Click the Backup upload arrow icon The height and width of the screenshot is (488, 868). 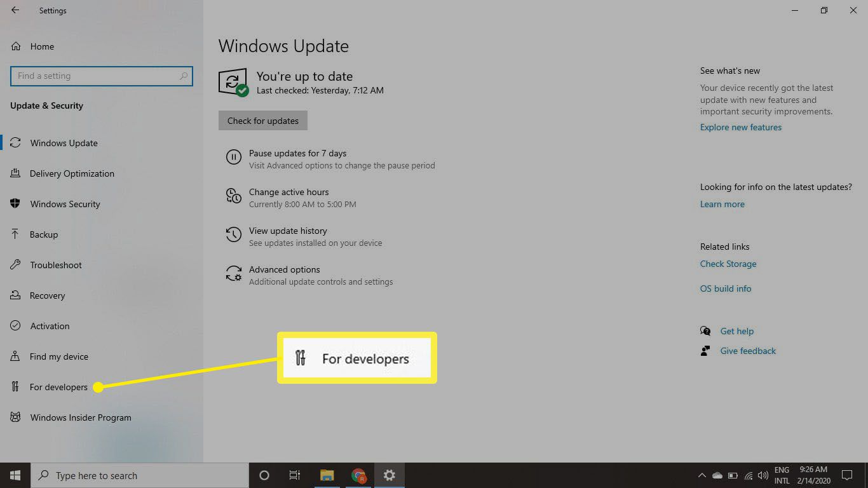coord(15,234)
